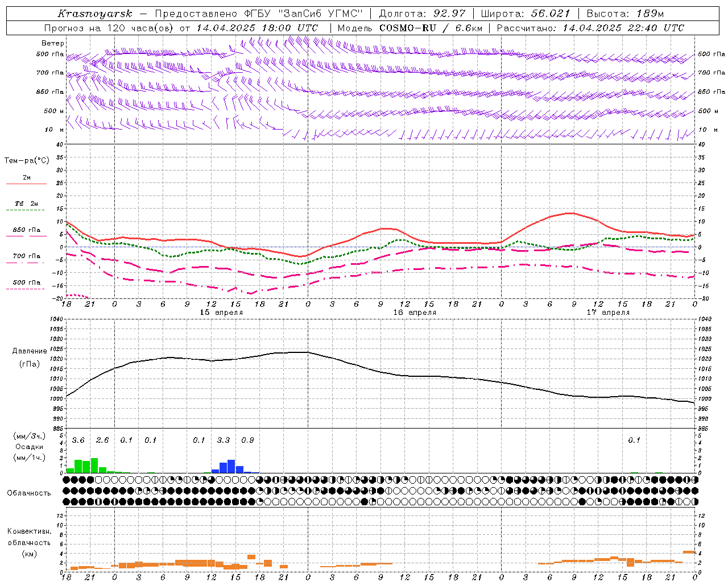Click the 'Ветер' wind panel label
This screenshot has height=582, width=728.
pyautogui.click(x=53, y=43)
